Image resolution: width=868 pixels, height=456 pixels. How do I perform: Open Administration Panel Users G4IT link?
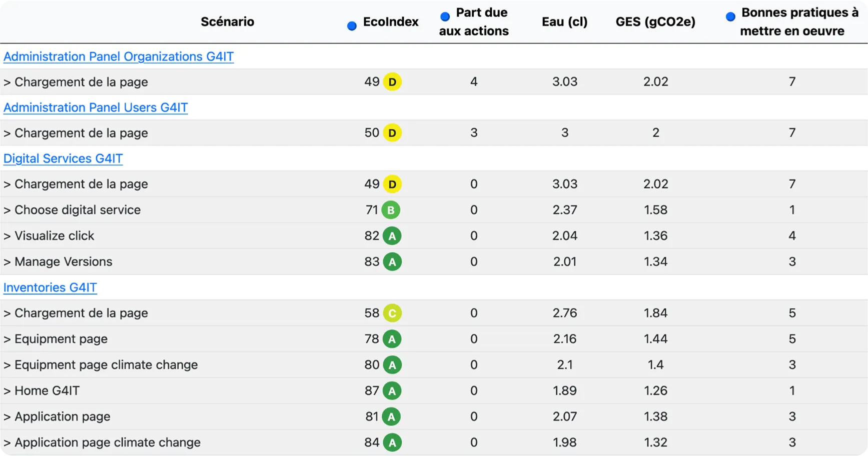coord(96,107)
